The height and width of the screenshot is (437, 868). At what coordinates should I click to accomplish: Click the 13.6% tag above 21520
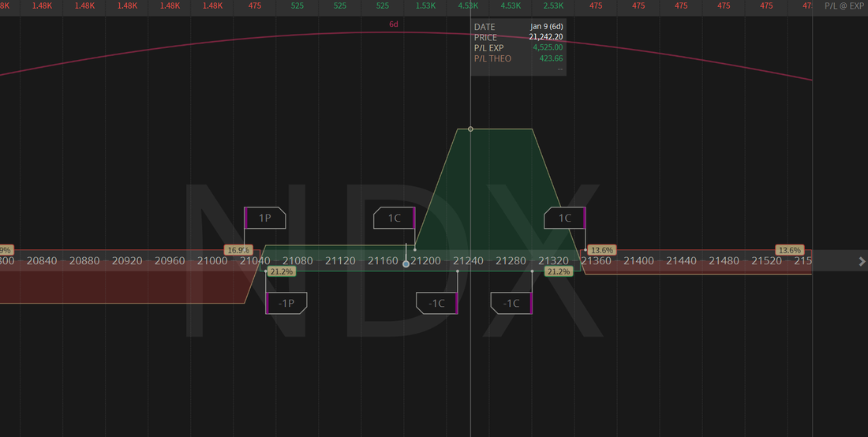click(789, 250)
